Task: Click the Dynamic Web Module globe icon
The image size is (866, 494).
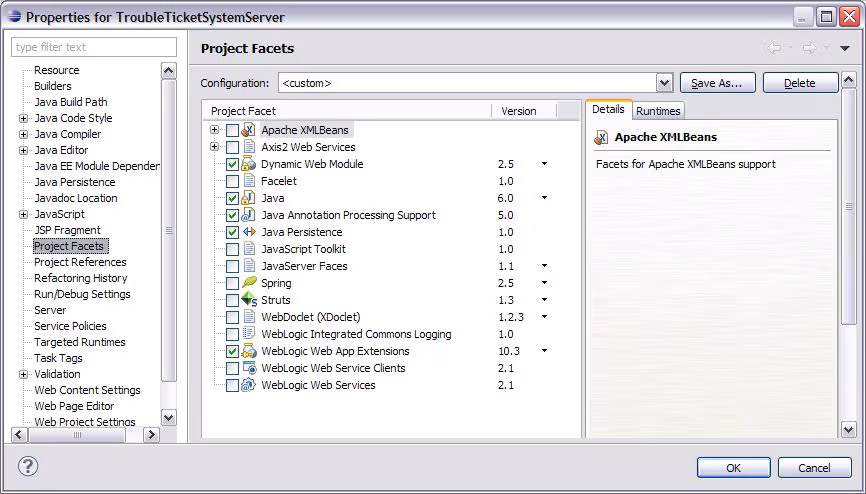Action: pos(249,164)
